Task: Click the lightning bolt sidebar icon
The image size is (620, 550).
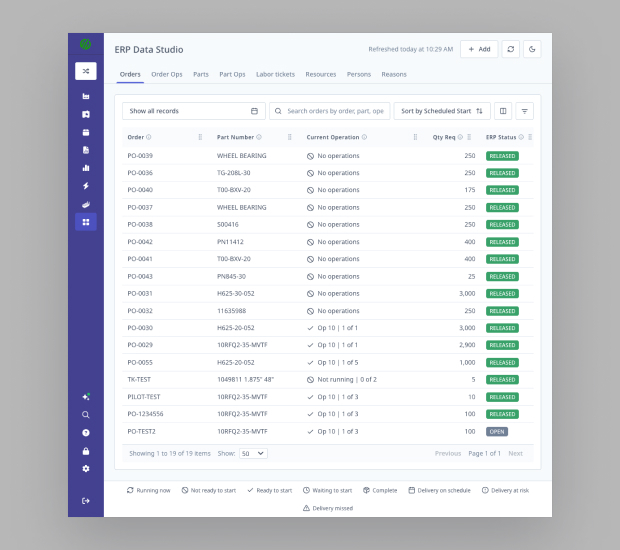Action: (x=86, y=186)
